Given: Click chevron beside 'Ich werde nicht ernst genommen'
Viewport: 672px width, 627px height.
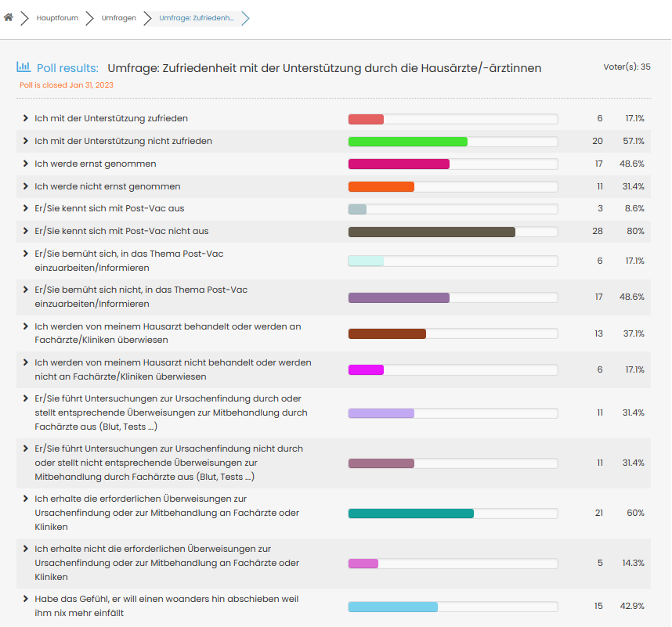Looking at the screenshot, I should [x=26, y=186].
